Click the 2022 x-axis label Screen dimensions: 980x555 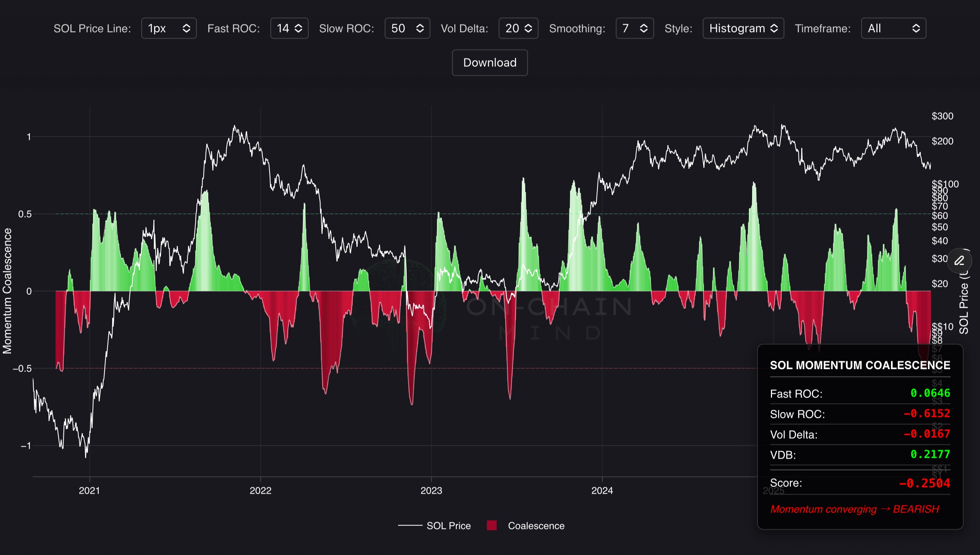(260, 491)
